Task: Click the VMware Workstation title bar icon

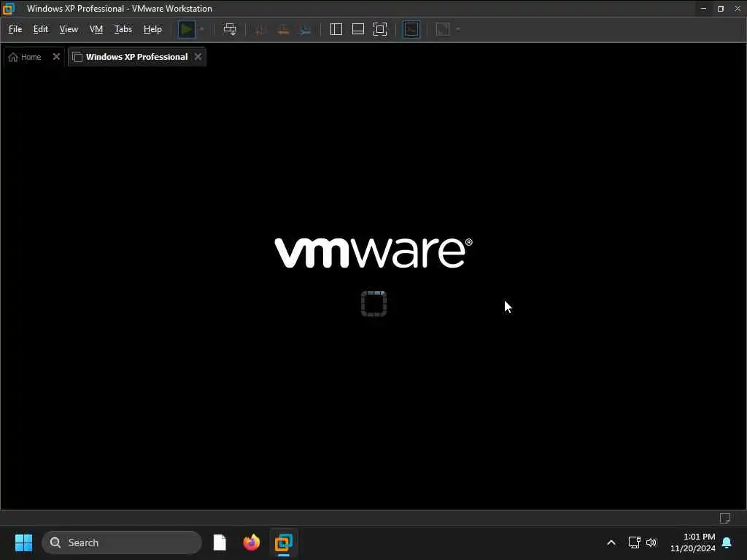Action: coord(9,9)
